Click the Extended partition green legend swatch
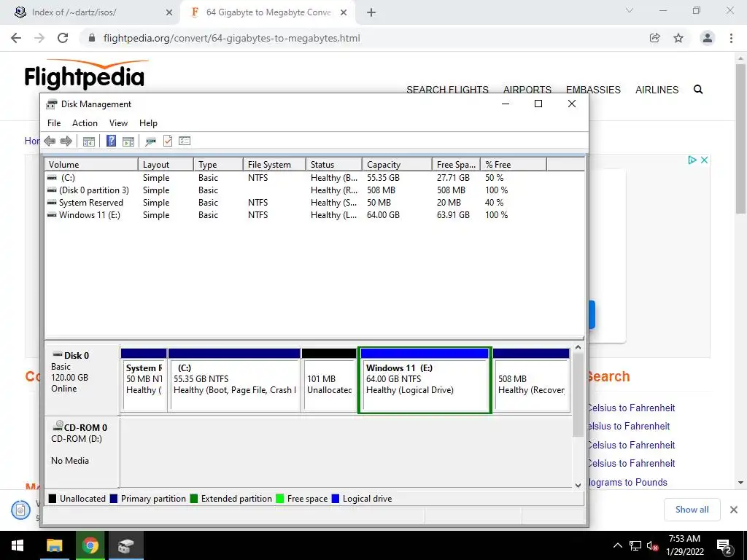This screenshot has height=560, width=747. (193, 499)
